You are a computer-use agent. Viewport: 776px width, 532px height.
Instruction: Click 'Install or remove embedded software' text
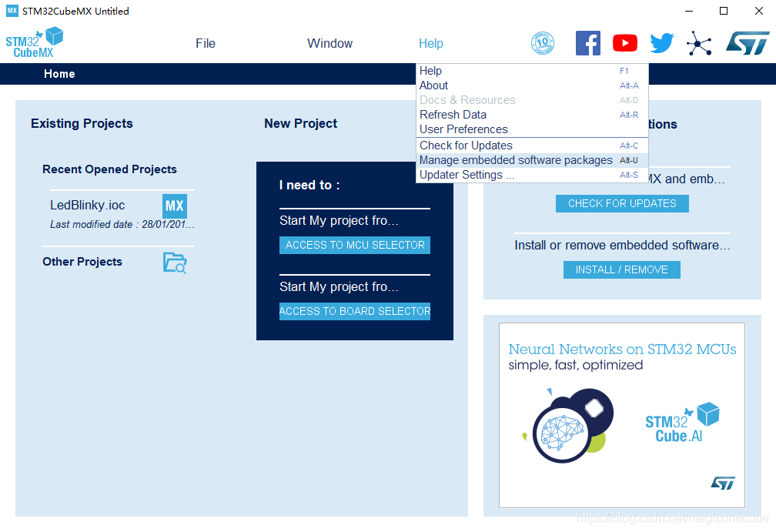click(x=622, y=245)
